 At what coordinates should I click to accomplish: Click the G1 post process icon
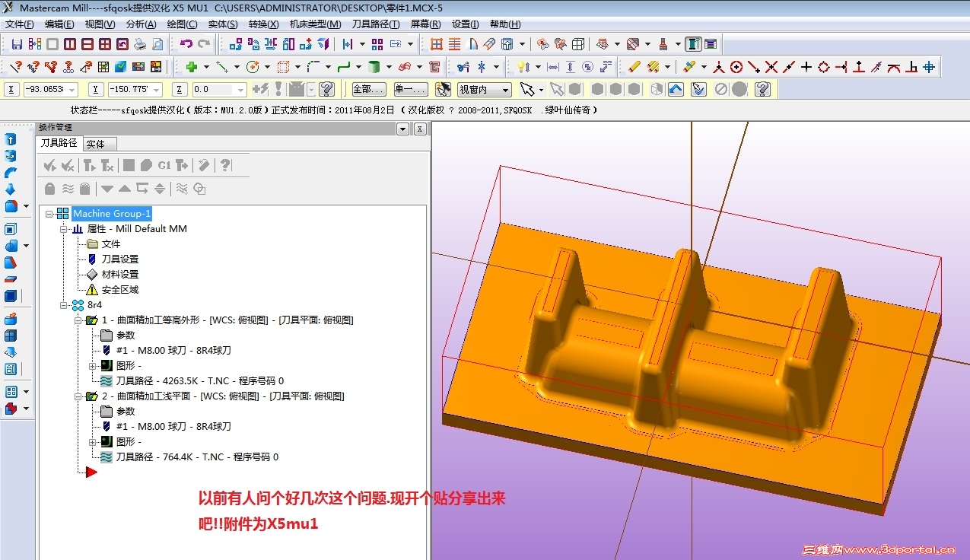164,165
